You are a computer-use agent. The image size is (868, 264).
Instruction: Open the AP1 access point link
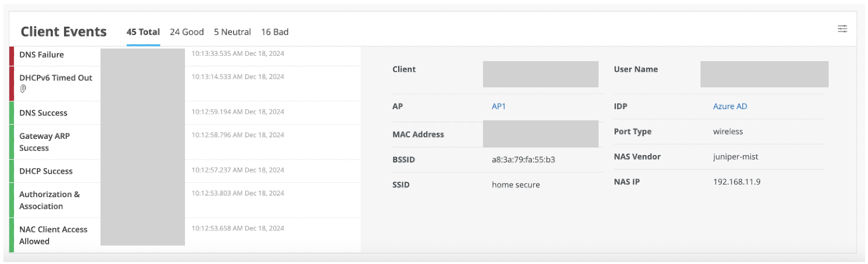[x=499, y=106]
